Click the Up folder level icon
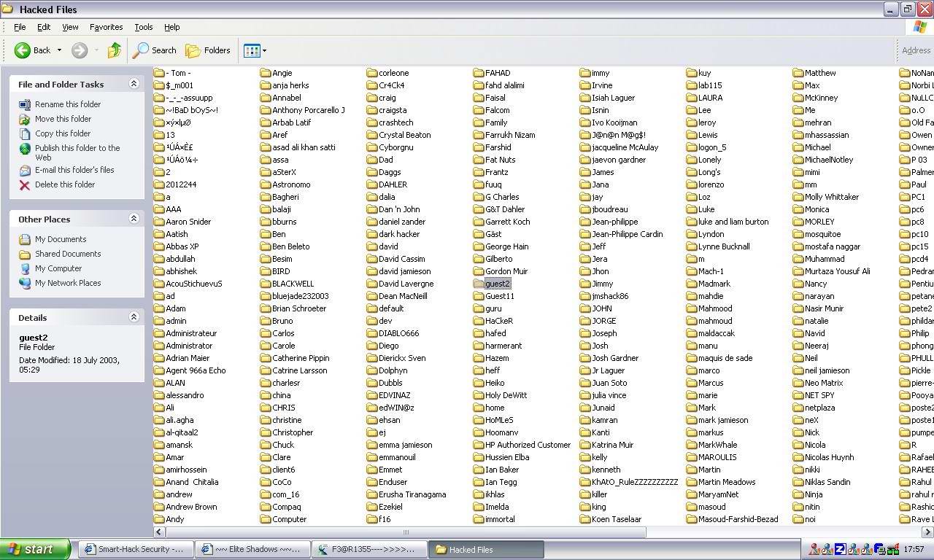The image size is (934, 560). coord(115,50)
